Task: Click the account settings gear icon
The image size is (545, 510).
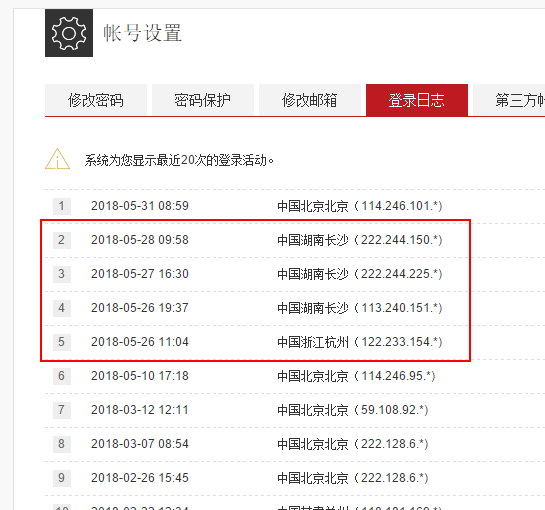Action: tap(69, 33)
